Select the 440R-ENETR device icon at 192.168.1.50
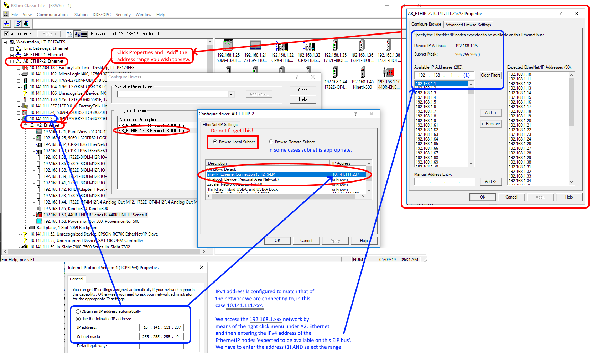The height and width of the screenshot is (364, 592). [389, 72]
